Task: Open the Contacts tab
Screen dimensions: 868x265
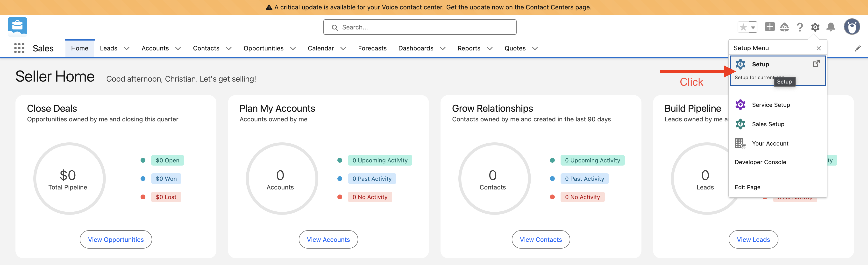Action: click(x=206, y=48)
